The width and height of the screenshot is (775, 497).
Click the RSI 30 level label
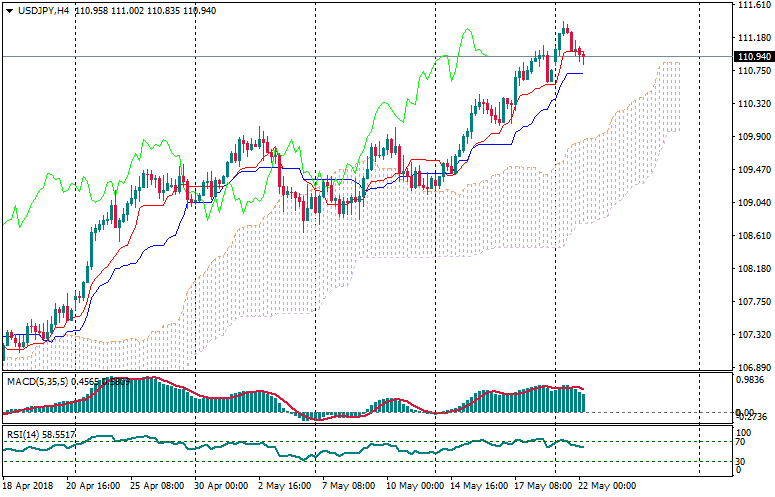(741, 460)
